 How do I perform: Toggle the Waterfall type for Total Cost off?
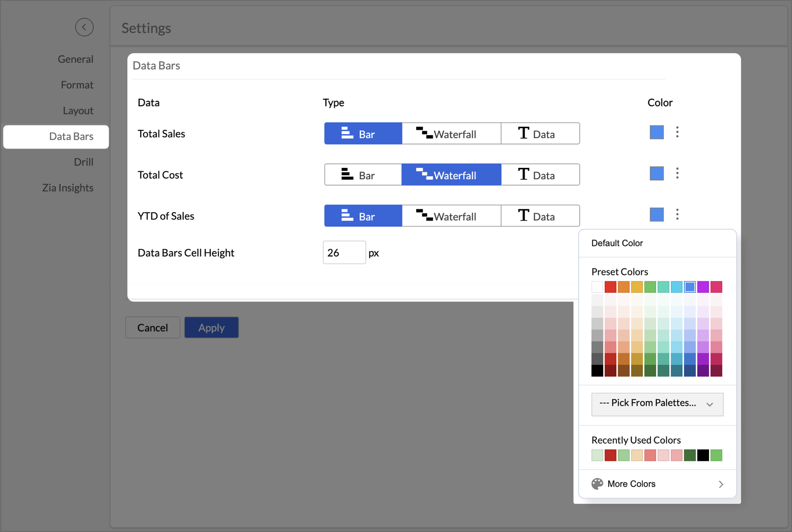point(451,174)
